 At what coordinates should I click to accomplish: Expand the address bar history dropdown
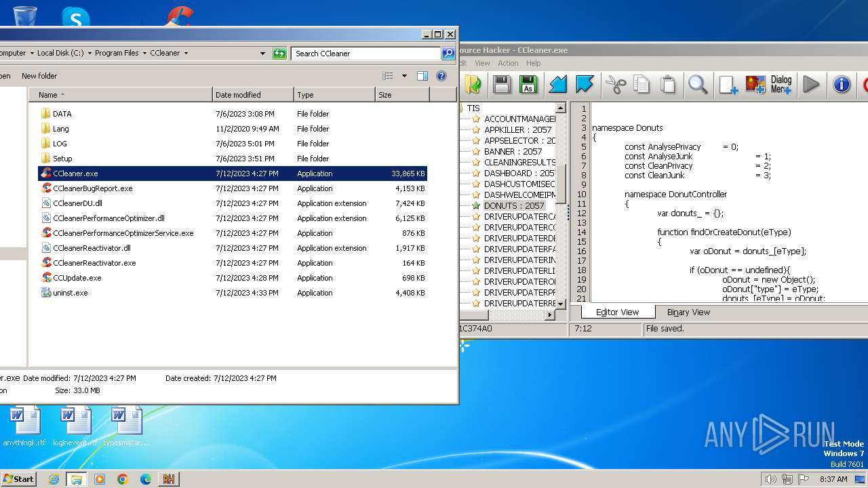tap(263, 53)
